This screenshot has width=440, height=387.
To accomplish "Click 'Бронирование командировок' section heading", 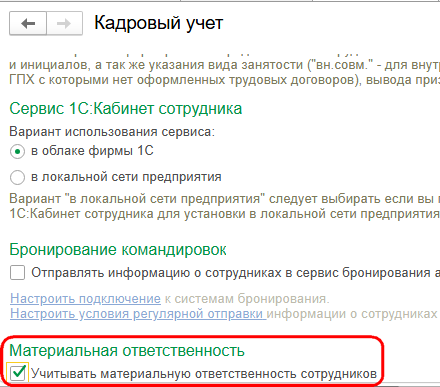I will click(118, 249).
